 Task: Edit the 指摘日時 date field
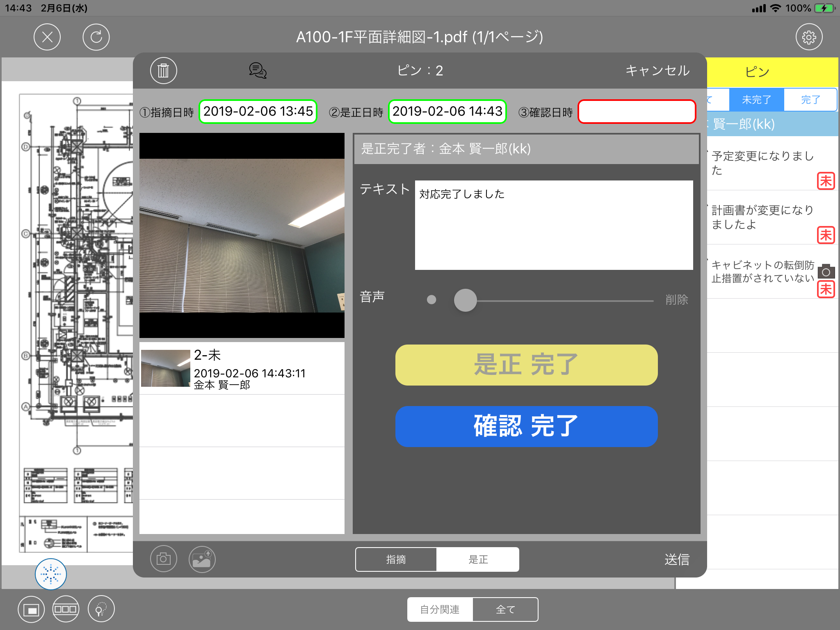258,112
